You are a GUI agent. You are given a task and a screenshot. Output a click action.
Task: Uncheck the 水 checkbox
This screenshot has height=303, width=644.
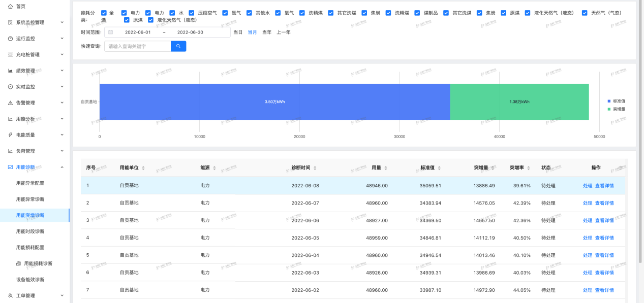pos(172,13)
